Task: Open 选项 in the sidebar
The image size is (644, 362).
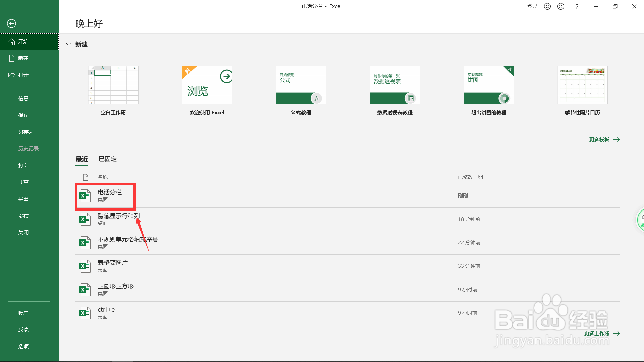Action: pyautogui.click(x=29, y=347)
